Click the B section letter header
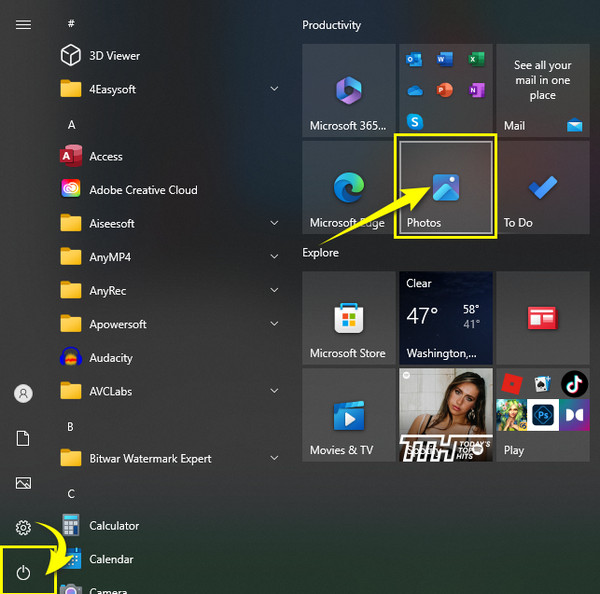Image resolution: width=600 pixels, height=594 pixels. [70, 426]
